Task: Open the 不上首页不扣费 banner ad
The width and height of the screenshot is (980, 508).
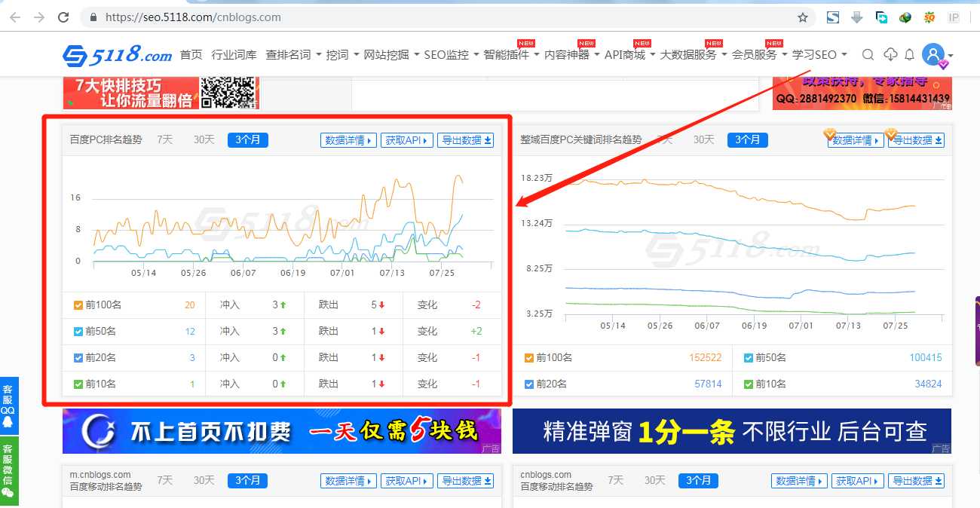Action: tap(282, 431)
